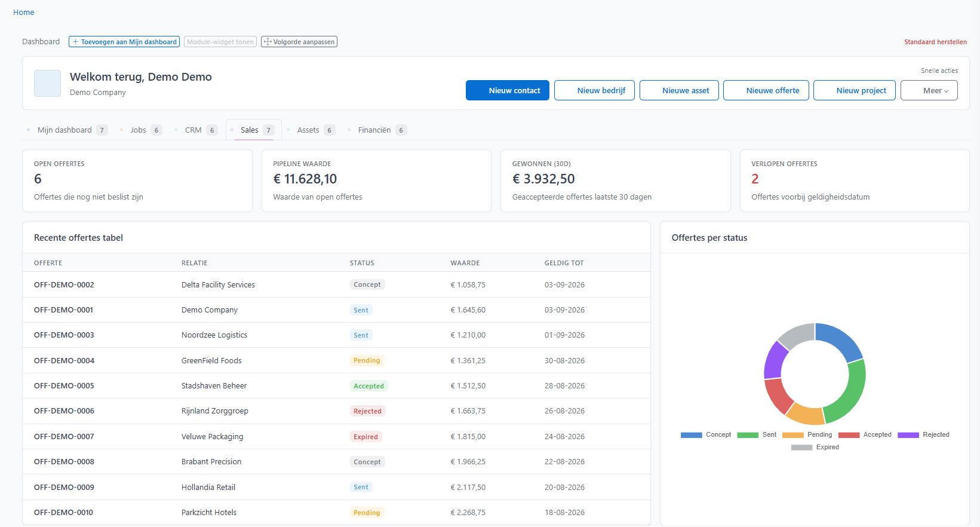
Task: Click the Nieuw project button
Action: click(855, 90)
